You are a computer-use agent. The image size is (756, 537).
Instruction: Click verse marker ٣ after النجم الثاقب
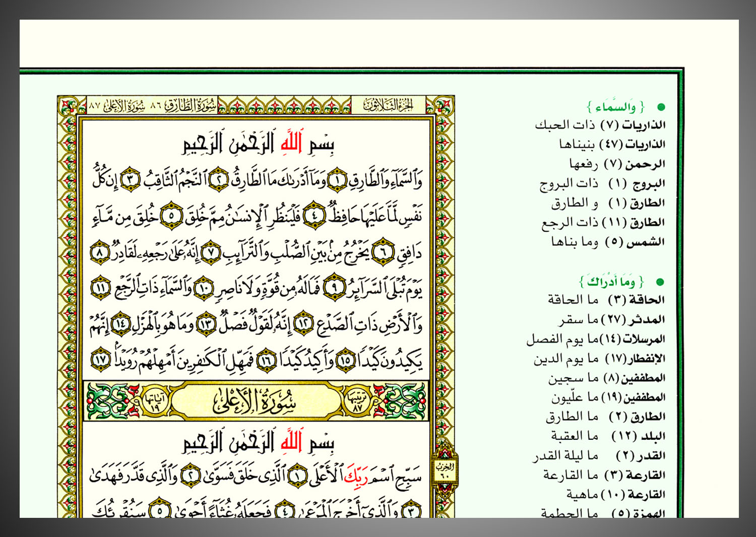coord(131,180)
